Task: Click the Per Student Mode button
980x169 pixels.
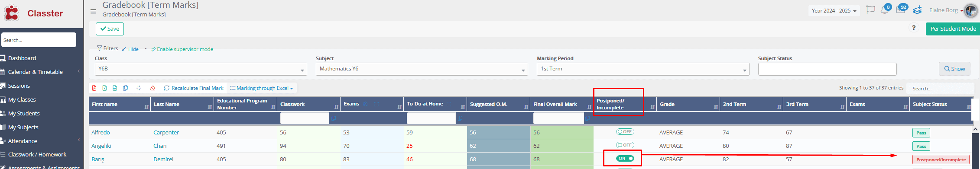Action: point(953,29)
